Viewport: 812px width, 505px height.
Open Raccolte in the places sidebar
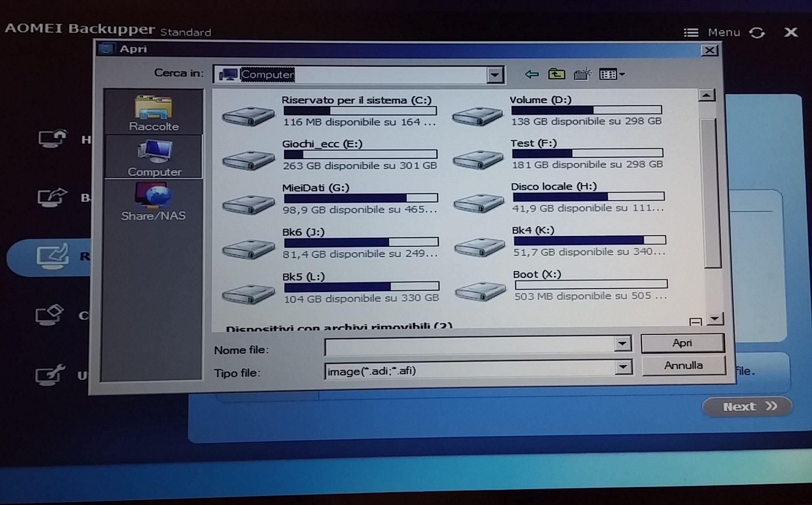[x=154, y=113]
